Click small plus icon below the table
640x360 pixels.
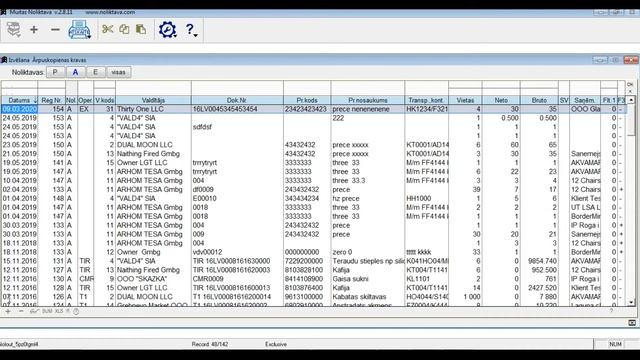coord(8,311)
